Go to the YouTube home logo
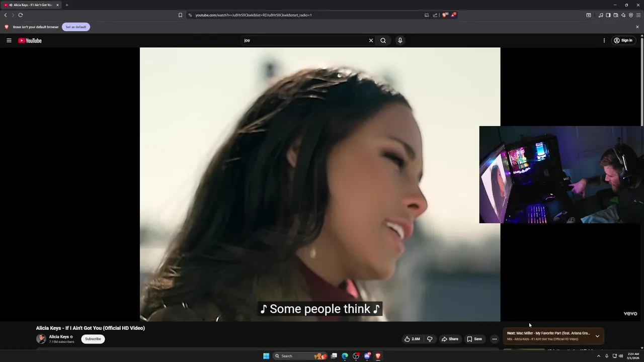This screenshot has height=362, width=644. (x=30, y=41)
